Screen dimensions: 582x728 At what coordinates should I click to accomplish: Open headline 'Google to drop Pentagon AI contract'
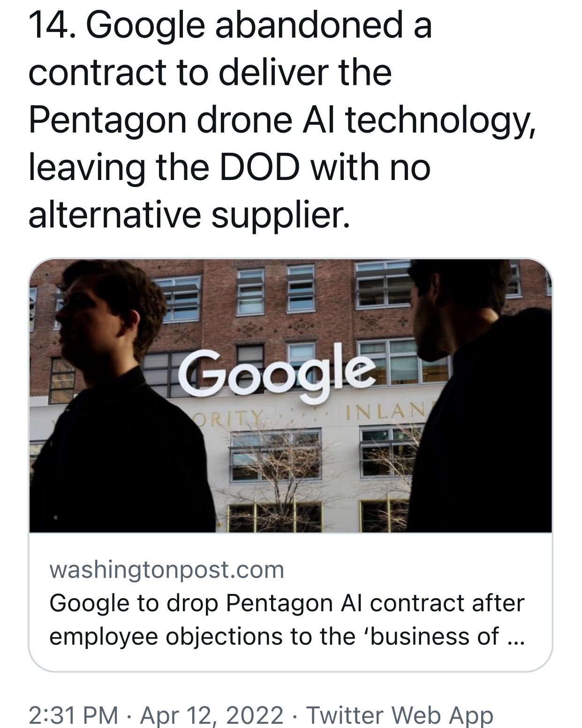[x=287, y=602]
